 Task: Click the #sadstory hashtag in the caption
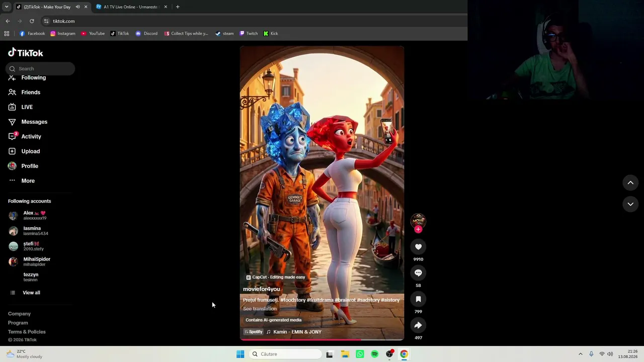[x=368, y=300]
